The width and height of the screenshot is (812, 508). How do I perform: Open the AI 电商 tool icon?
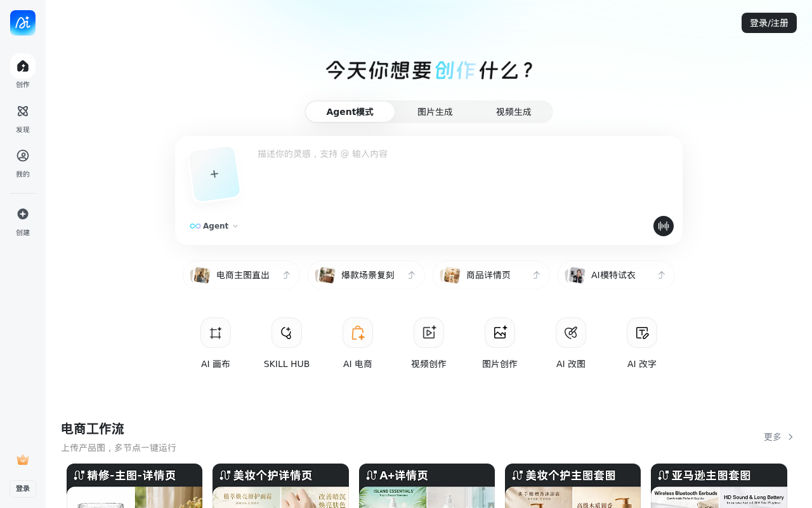[x=358, y=333]
